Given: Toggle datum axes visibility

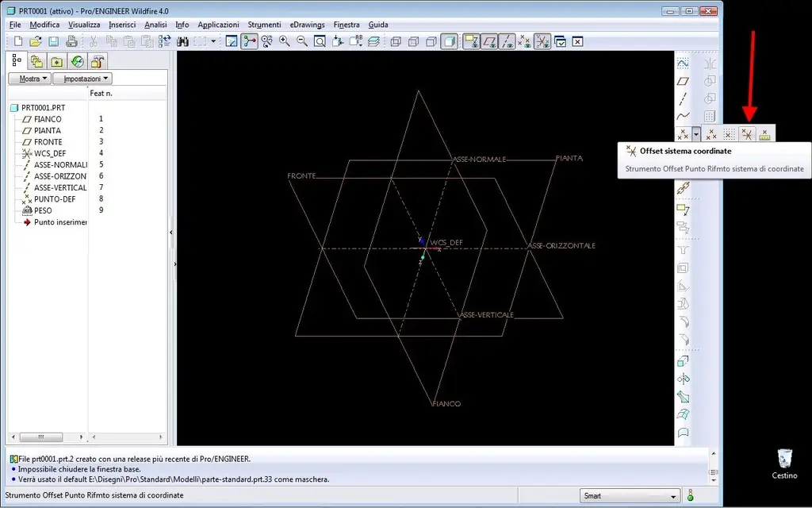Looking at the screenshot, I should (507, 41).
